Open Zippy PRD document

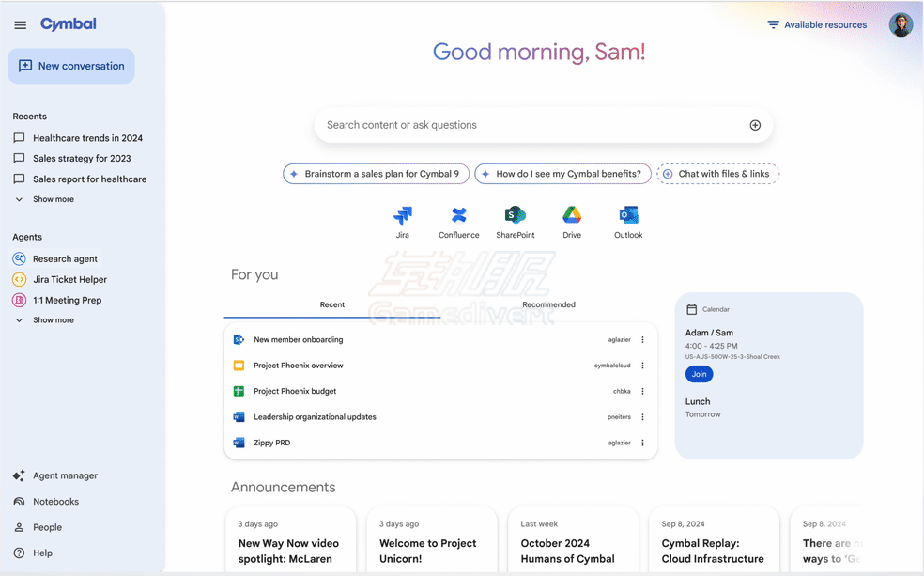[271, 443]
